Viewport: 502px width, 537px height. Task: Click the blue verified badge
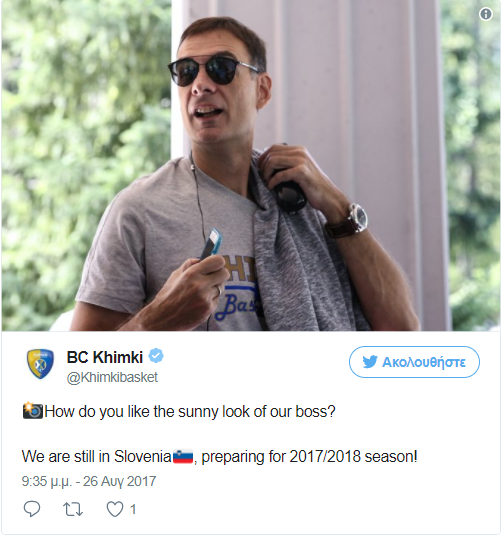pyautogui.click(x=156, y=356)
